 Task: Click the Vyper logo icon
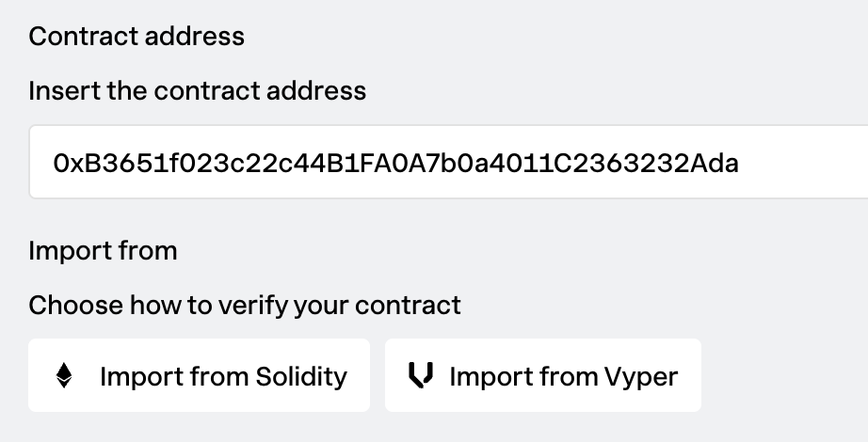pos(421,376)
